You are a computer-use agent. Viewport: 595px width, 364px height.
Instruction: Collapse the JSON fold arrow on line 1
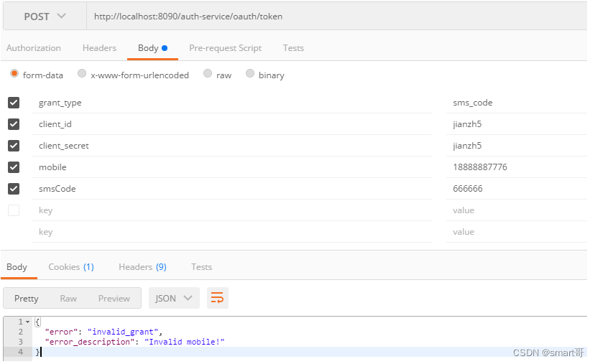pyautogui.click(x=28, y=322)
